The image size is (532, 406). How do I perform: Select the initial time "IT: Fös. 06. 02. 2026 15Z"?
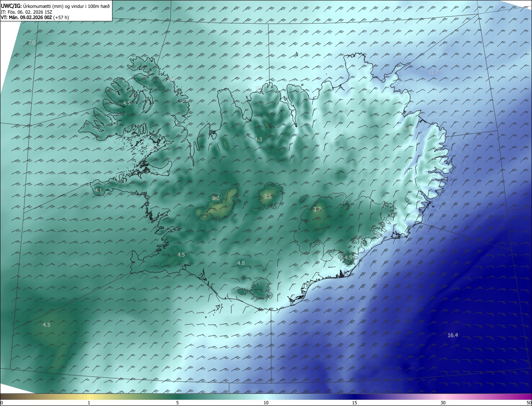(x=26, y=12)
